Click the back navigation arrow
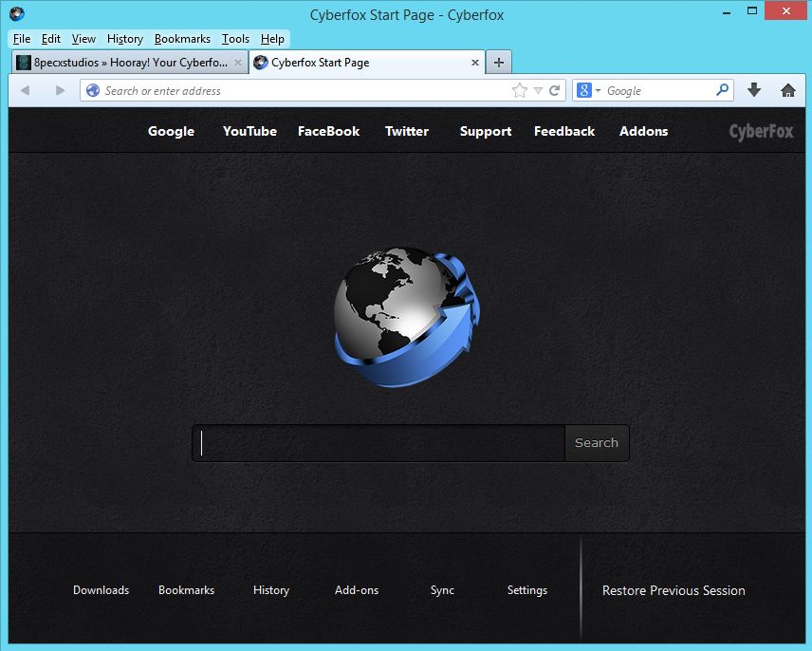 25,91
